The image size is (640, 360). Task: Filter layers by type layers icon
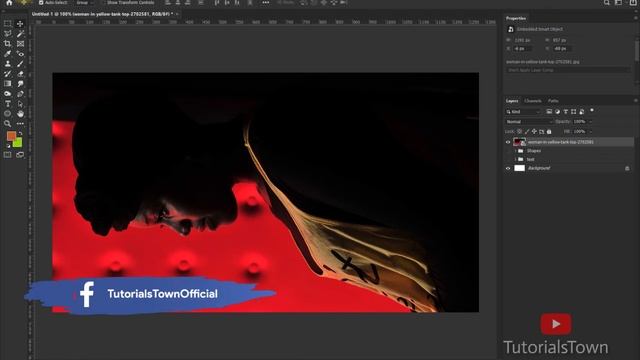coord(565,111)
